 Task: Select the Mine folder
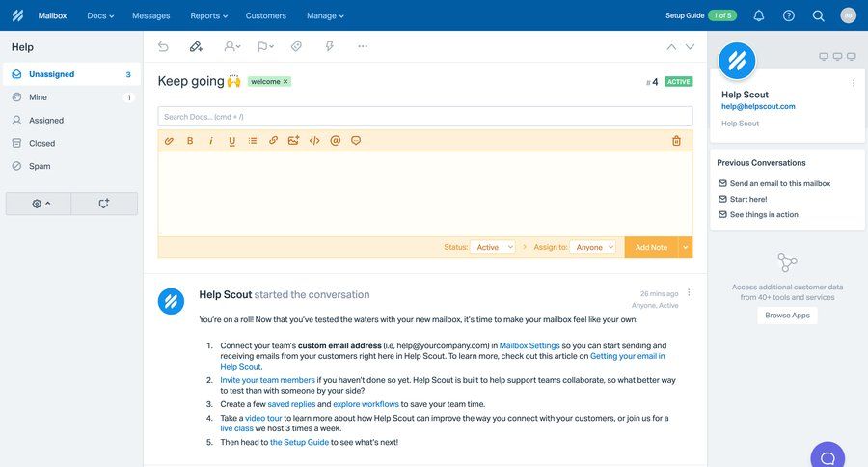click(x=72, y=97)
